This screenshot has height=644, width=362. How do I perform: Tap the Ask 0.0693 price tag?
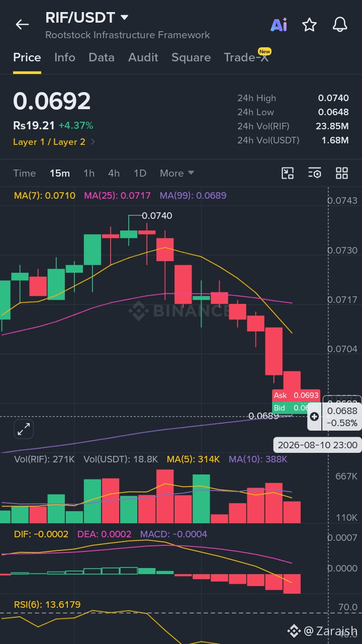coord(296,395)
